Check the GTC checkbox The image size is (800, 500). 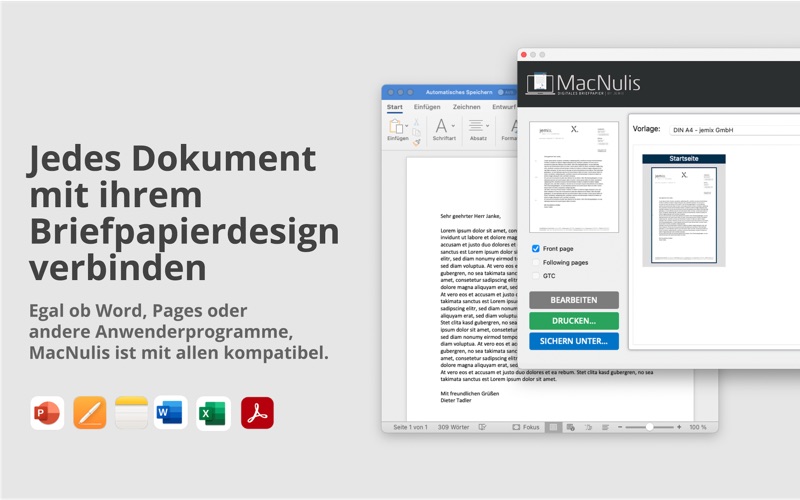point(536,276)
